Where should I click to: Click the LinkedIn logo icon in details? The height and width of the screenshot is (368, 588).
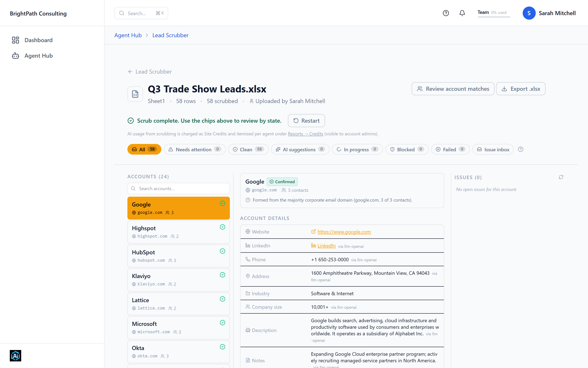(313, 245)
